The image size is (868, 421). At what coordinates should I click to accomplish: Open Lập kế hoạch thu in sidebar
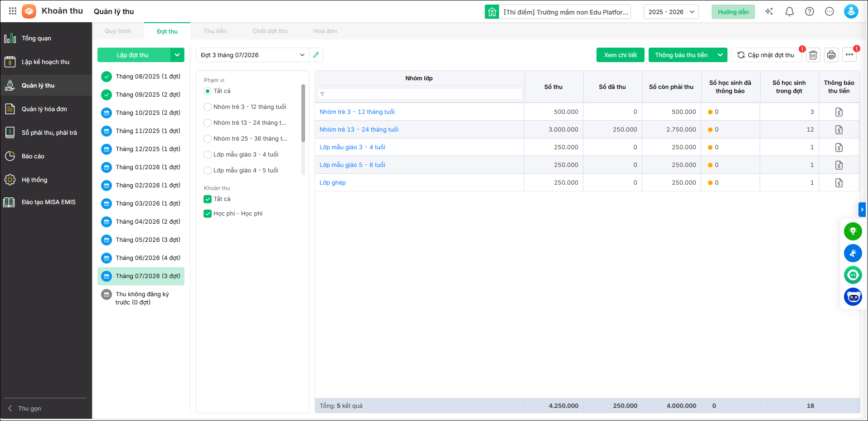(46, 62)
